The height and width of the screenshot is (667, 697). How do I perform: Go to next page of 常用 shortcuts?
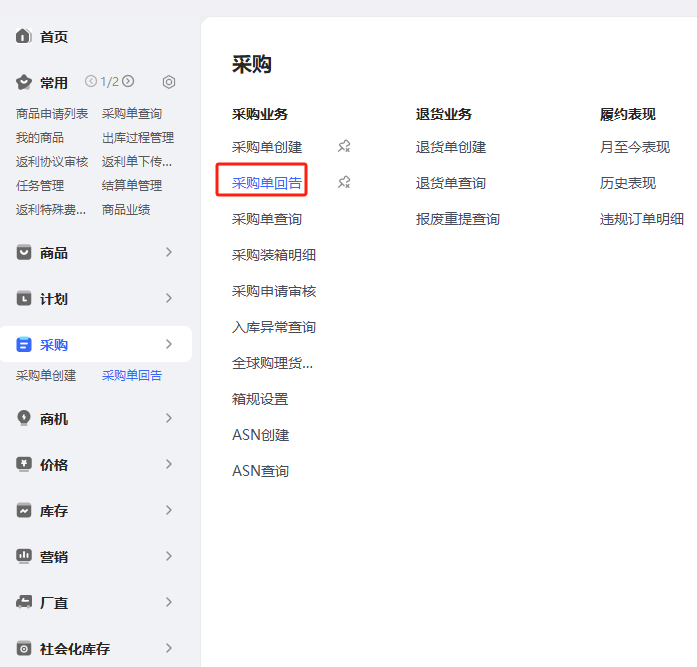point(128,82)
